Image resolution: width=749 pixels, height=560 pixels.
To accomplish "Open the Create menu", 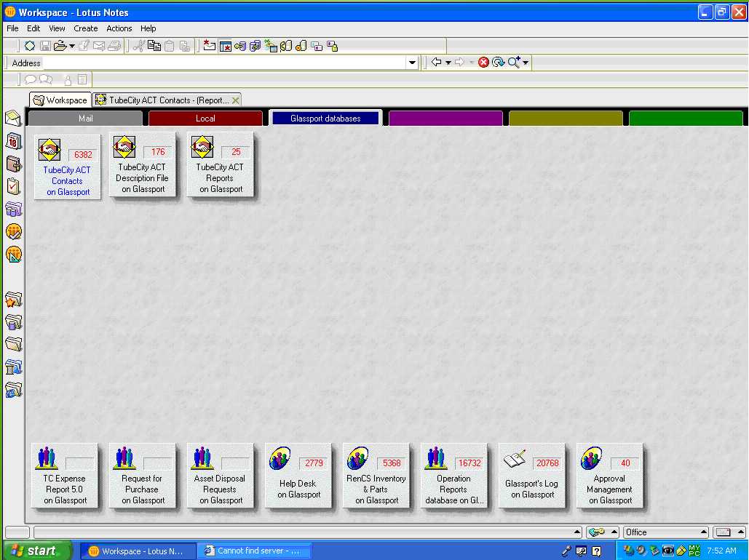I will tap(85, 28).
